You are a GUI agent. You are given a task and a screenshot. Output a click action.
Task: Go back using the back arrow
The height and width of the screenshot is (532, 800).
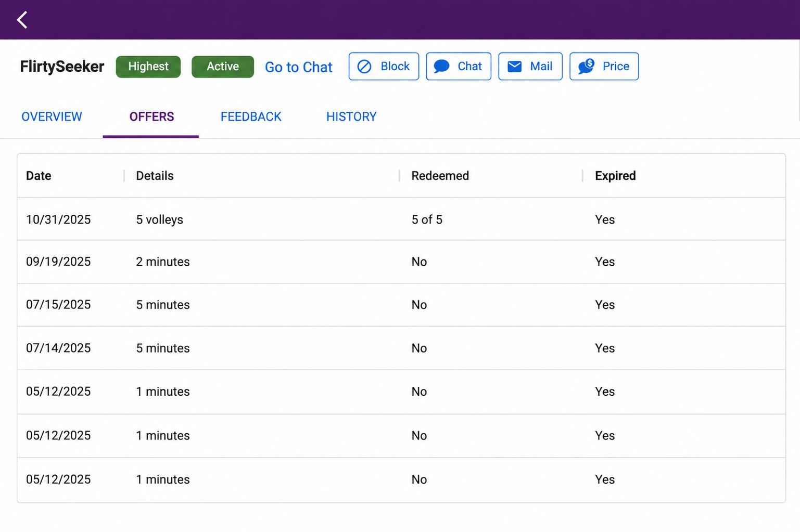point(22,20)
